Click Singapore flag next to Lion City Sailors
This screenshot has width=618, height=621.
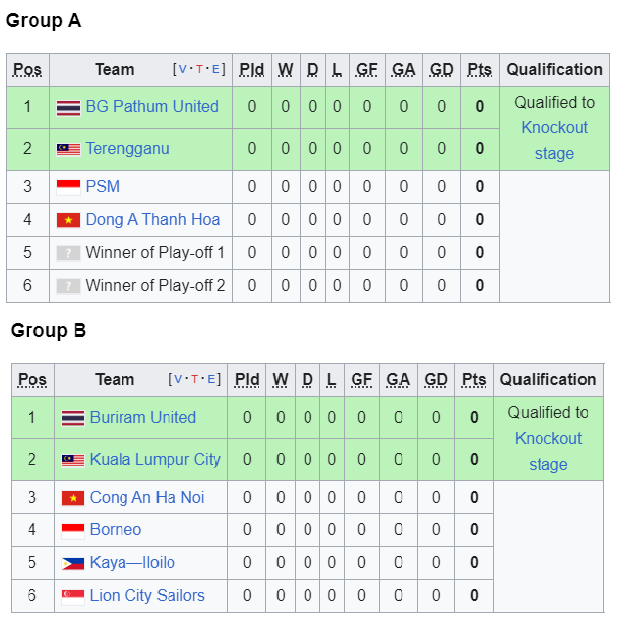tap(73, 596)
